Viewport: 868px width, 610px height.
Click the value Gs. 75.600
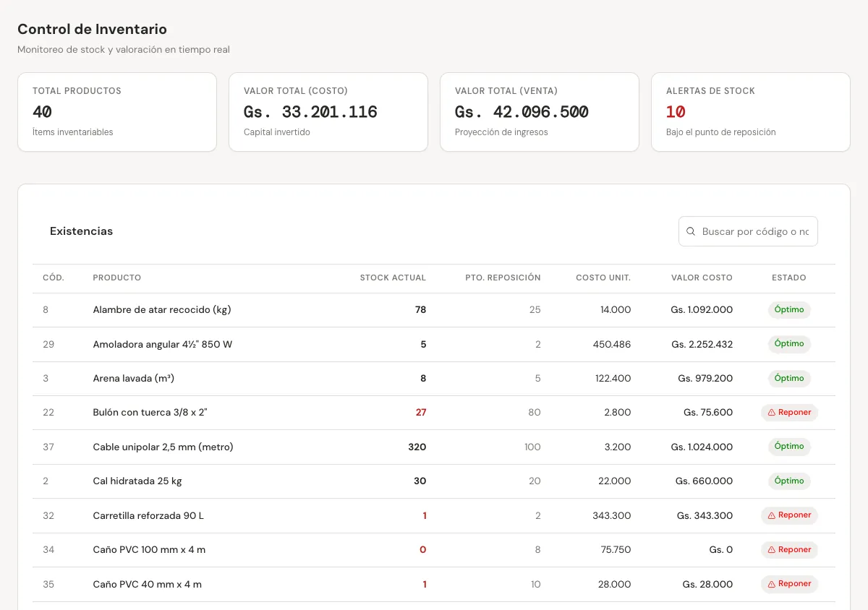pyautogui.click(x=708, y=413)
